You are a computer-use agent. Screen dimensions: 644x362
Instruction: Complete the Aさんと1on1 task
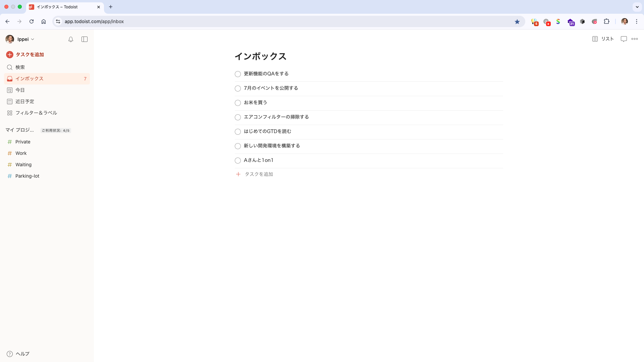(238, 161)
